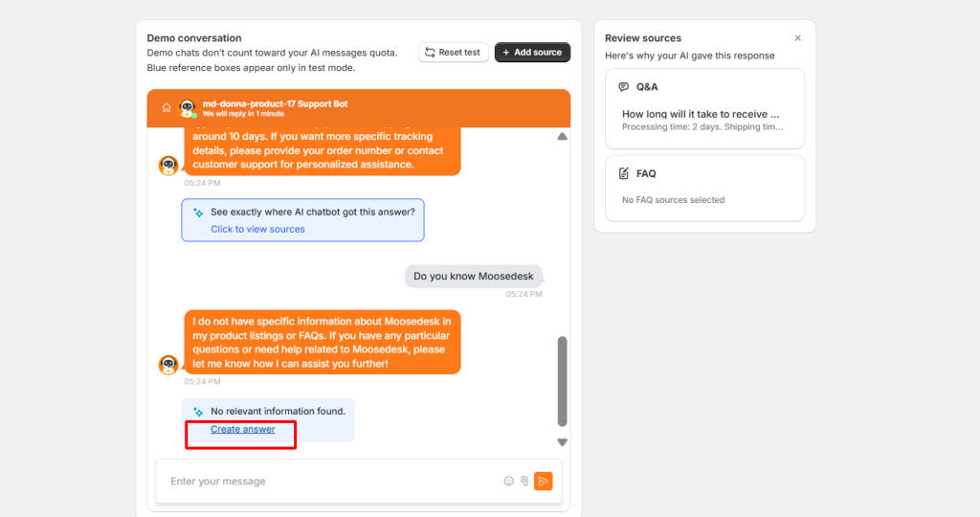Image resolution: width=980 pixels, height=517 pixels.
Task: Click the FAQ edit-note icon
Action: tap(624, 174)
